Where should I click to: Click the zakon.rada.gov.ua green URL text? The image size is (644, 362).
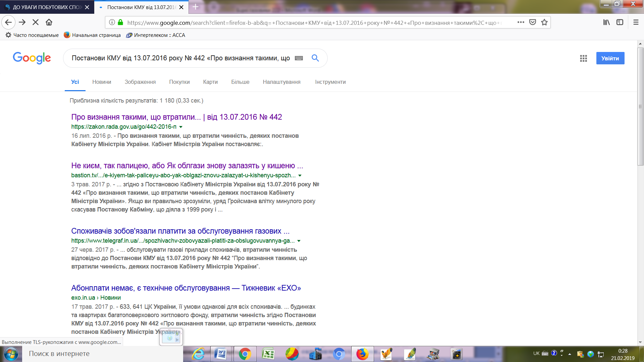124,127
